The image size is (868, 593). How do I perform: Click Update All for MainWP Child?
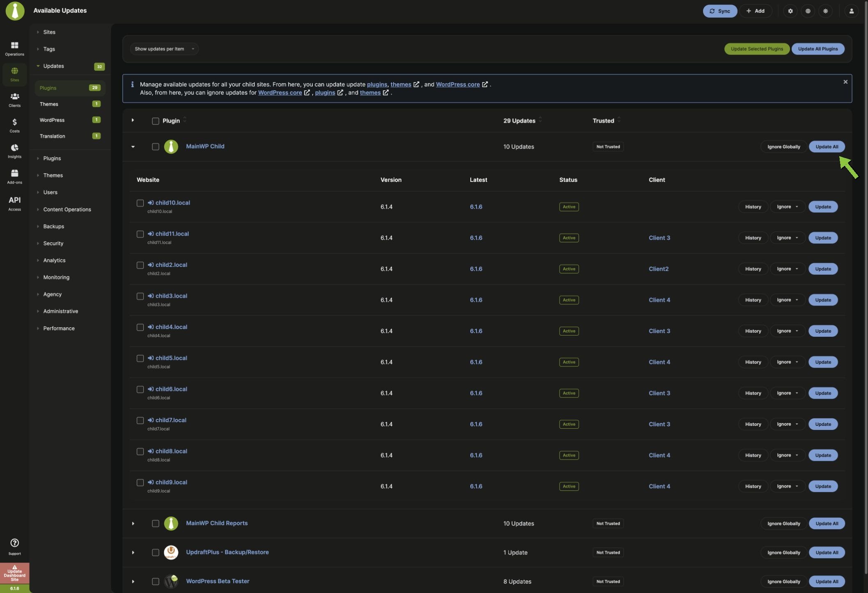coord(827,147)
